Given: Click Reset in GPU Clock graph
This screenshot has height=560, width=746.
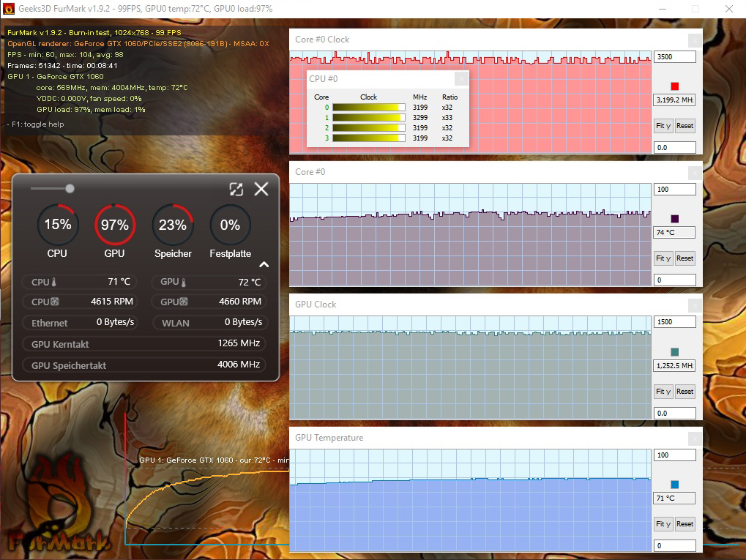Looking at the screenshot, I should click(x=685, y=391).
